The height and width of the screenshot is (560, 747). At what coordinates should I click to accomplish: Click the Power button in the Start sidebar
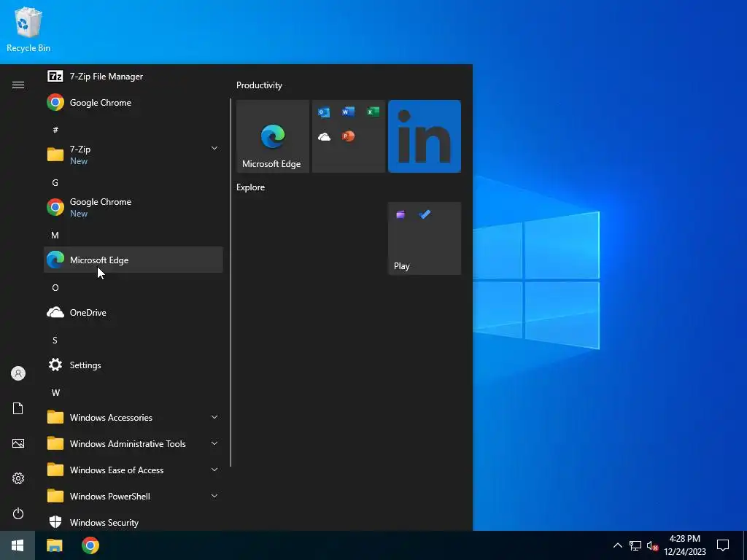tap(18, 513)
